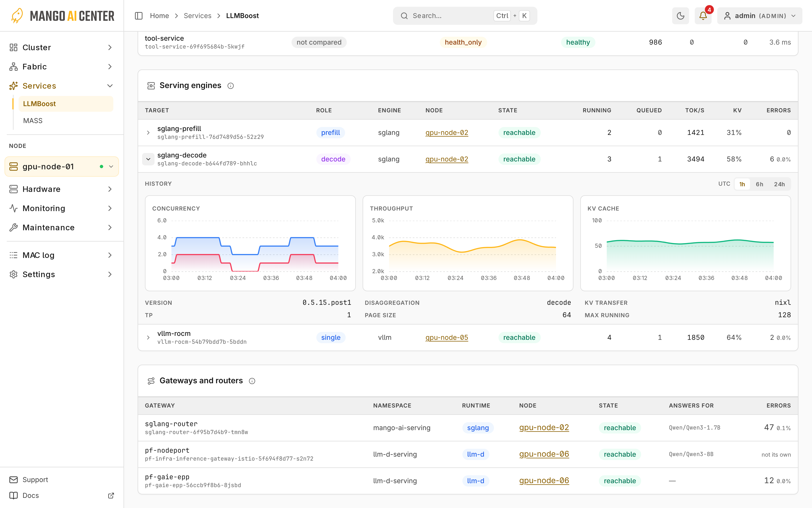The height and width of the screenshot is (508, 812).
Task: Click the Fabric network icon
Action: click(x=13, y=67)
